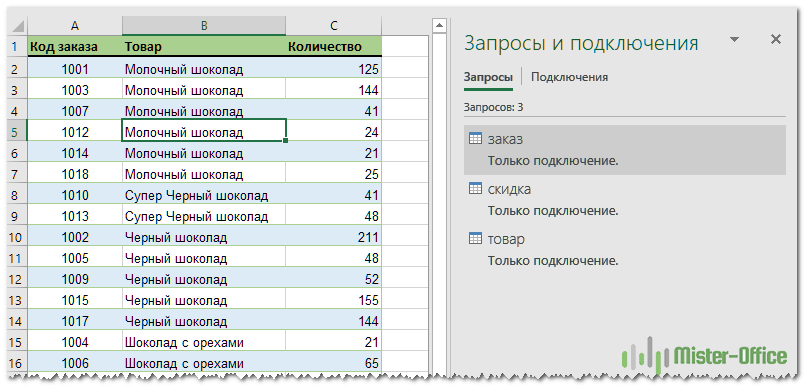Select column A header
Viewport: 804px width, 392px height.
click(75, 26)
